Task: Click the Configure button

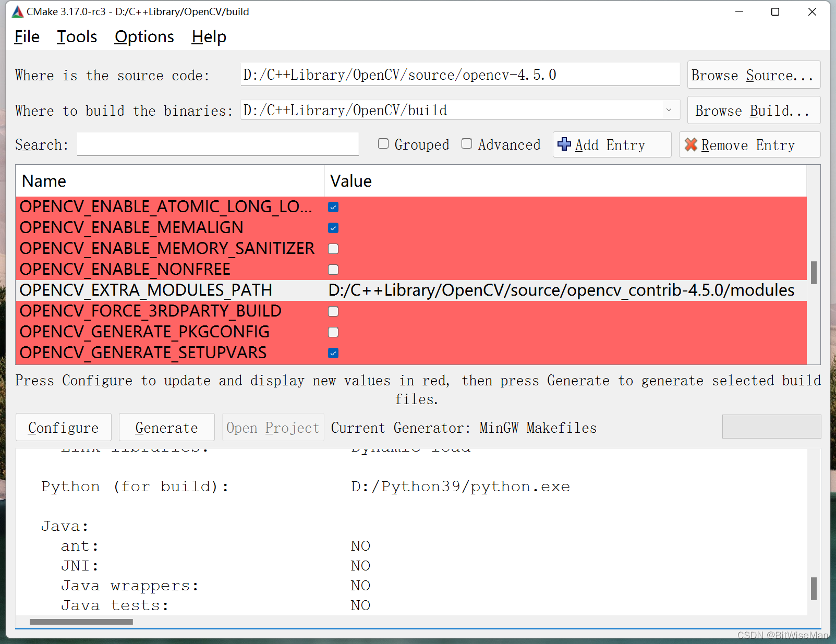Action: [64, 428]
